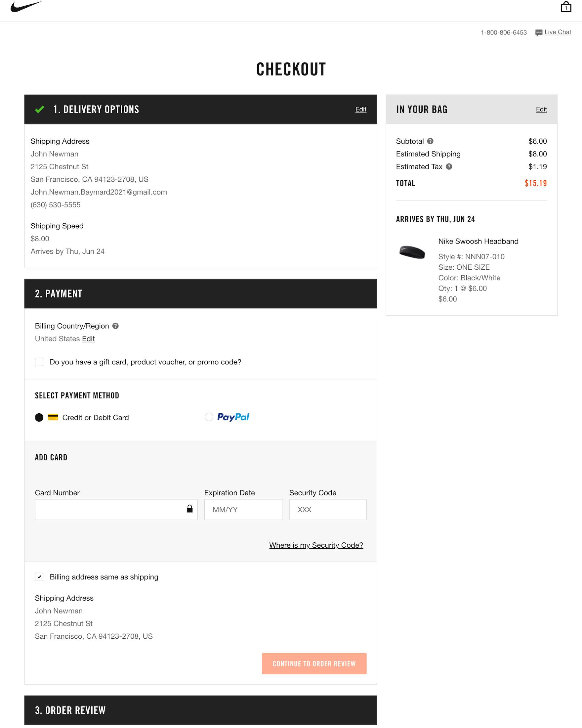This screenshot has width=582, height=728.
Task: Focus the Expiration Date MM/YY field
Action: [x=243, y=510]
